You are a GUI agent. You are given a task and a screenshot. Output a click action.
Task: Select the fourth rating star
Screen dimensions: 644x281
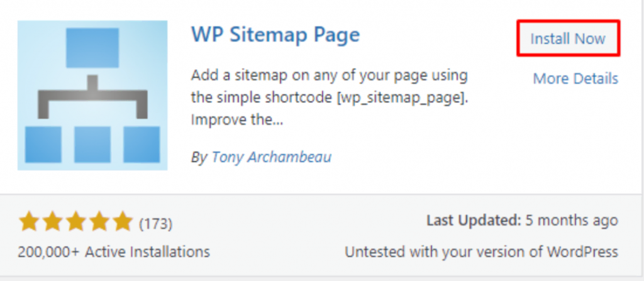coord(98,222)
